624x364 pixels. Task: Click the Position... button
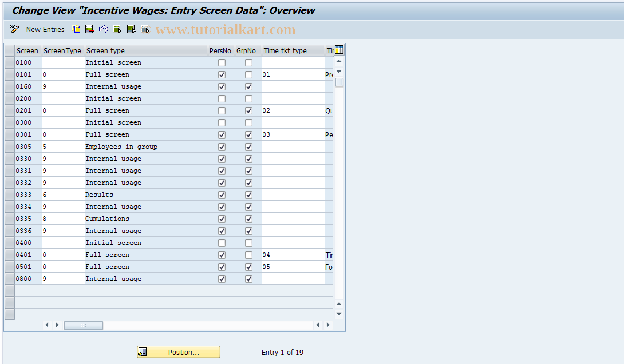point(178,352)
